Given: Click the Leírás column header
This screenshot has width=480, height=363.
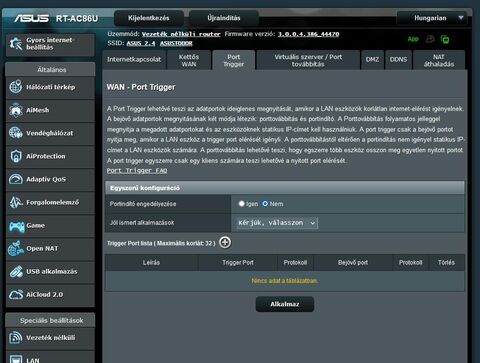Looking at the screenshot, I should click(151, 263).
